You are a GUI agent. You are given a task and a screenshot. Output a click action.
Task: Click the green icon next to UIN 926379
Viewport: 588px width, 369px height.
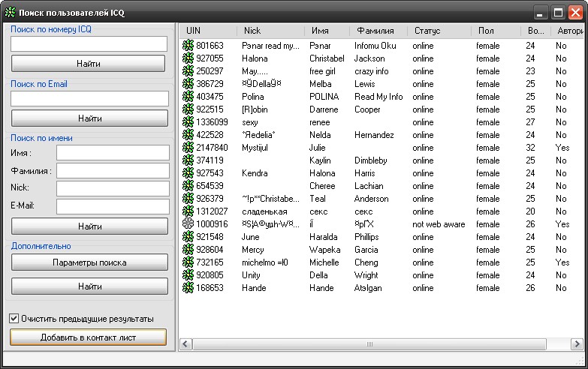[x=188, y=198]
